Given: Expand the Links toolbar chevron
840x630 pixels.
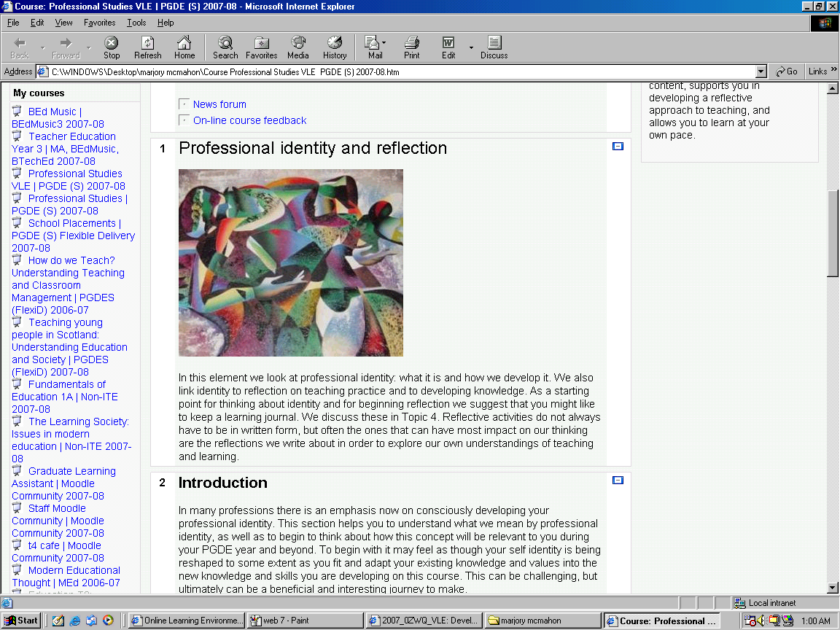Looking at the screenshot, I should 833,70.
